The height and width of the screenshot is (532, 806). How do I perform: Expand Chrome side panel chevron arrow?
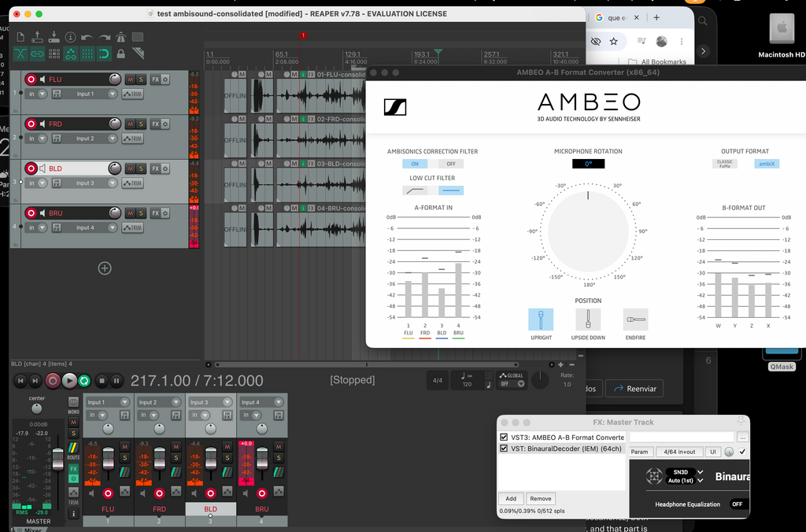[703, 51]
